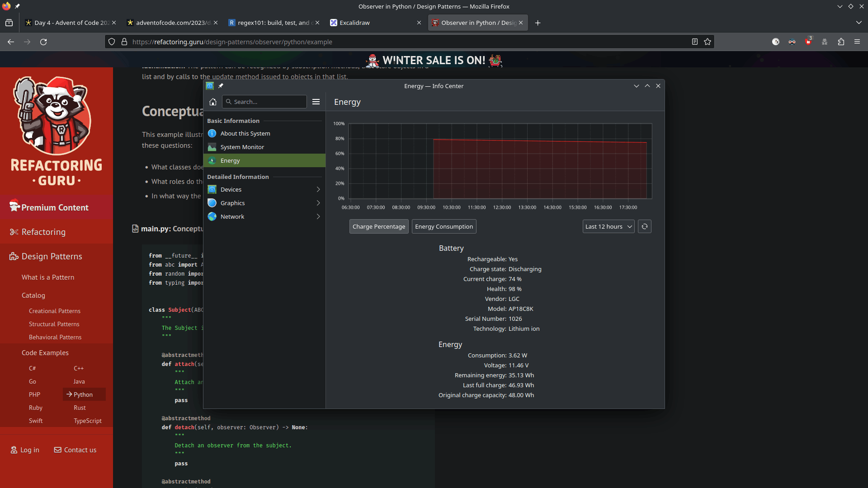Open the Premium Content link
This screenshot has height=488, width=868.
coord(55,207)
